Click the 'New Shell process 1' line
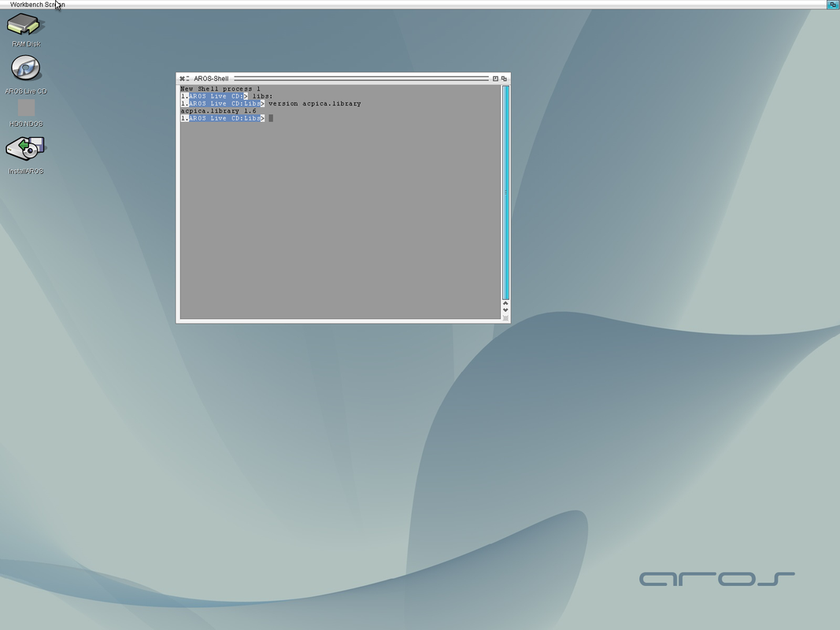Image resolution: width=840 pixels, height=630 pixels. point(220,89)
